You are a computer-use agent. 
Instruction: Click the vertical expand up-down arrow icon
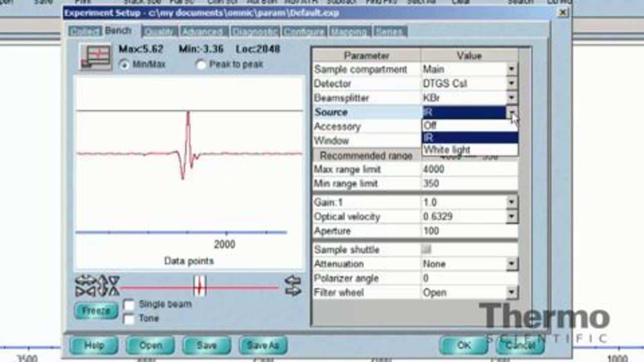coord(102,285)
